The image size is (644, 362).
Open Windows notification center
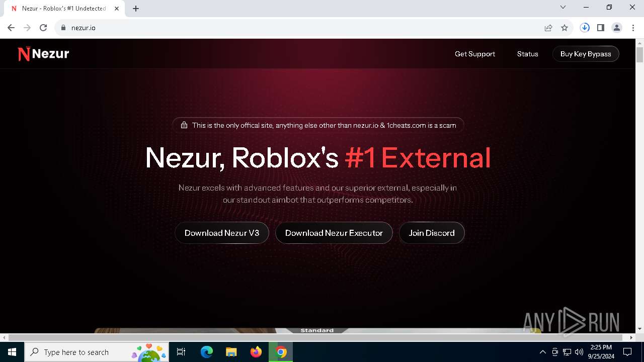[x=628, y=352]
